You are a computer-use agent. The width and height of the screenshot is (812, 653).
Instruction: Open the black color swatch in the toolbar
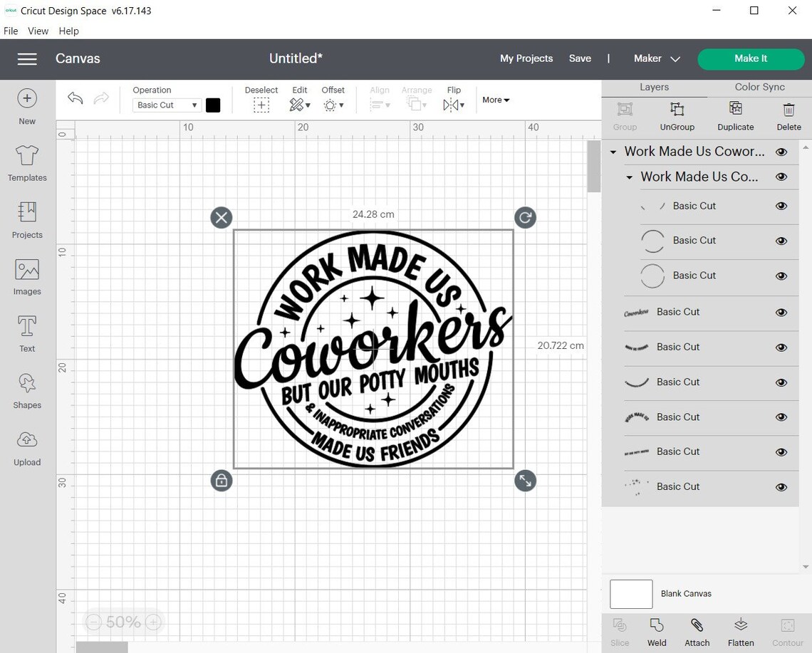click(213, 105)
